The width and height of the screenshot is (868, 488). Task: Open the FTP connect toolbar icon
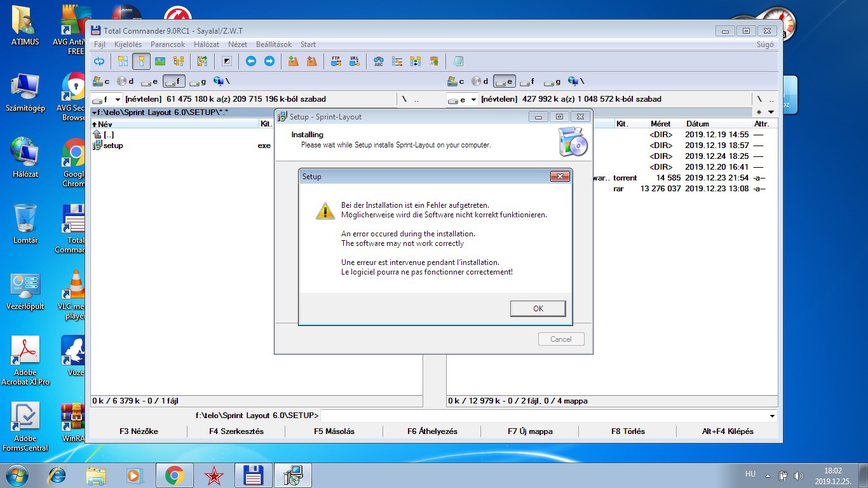[x=336, y=61]
